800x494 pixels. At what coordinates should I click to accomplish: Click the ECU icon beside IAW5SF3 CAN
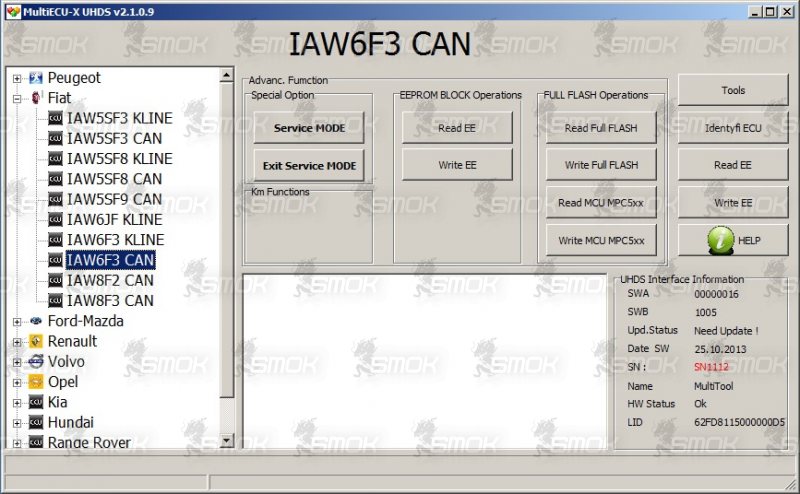[55, 139]
